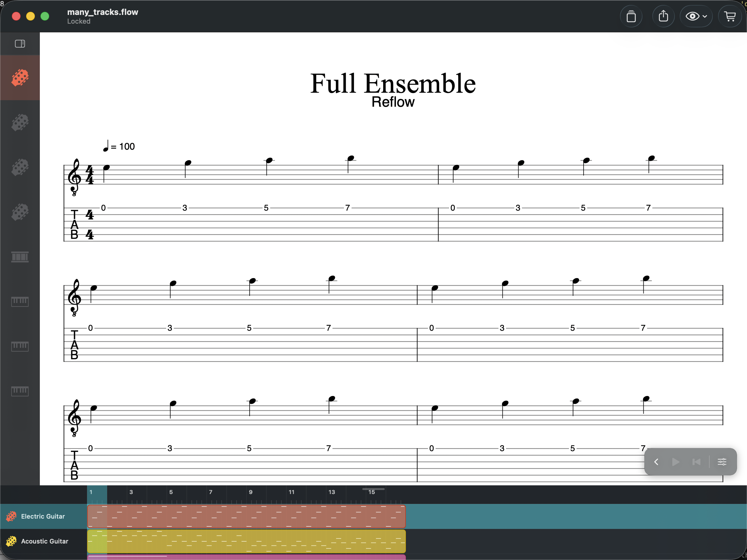The image size is (747, 560).
Task: Open the playback mixer settings sliders
Action: [722, 462]
